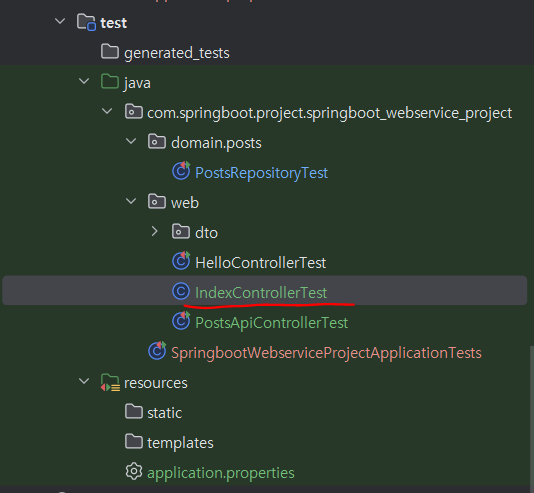Collapse the web package chevron
534x493 pixels.
click(x=131, y=201)
